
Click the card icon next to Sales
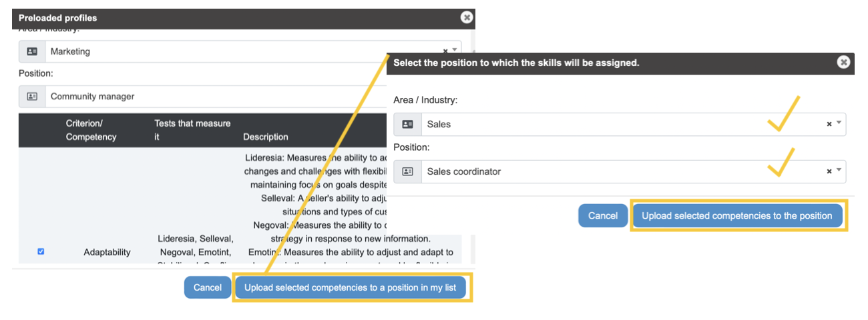[408, 124]
